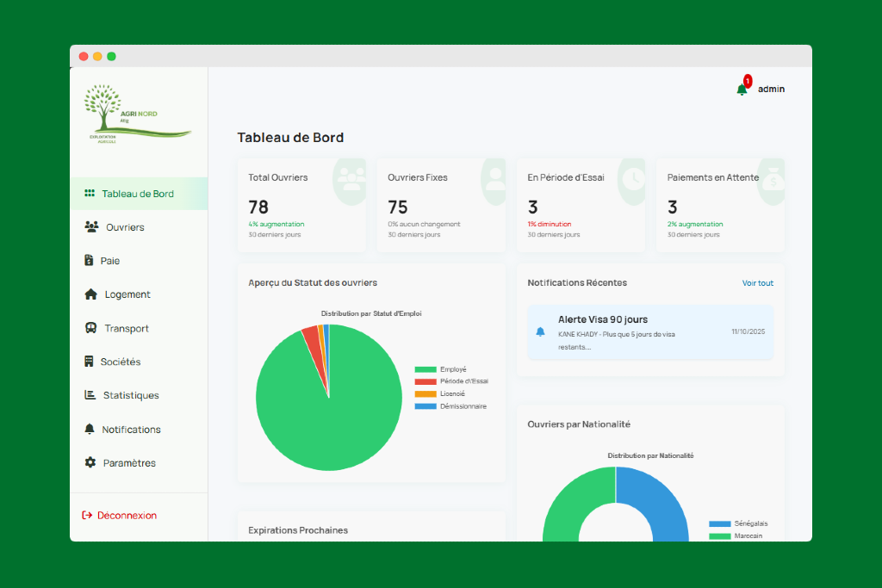The image size is (882, 588).
Task: Select the Total Ouvriers stat card
Action: coord(301,205)
